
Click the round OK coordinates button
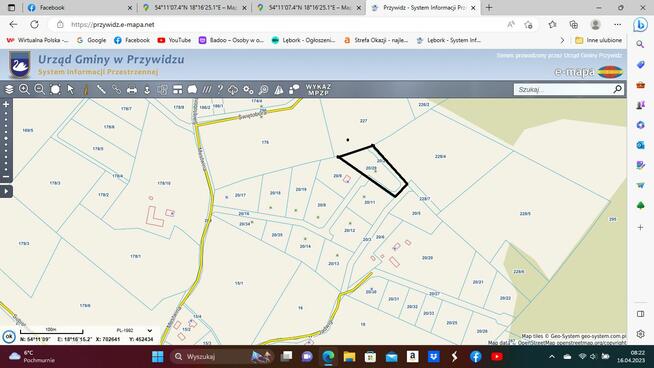point(9,336)
